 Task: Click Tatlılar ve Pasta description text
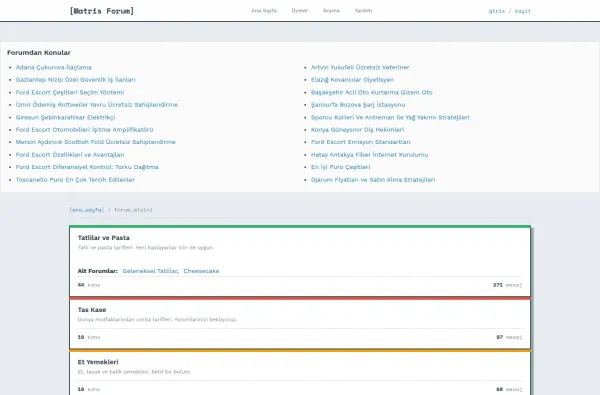click(x=145, y=248)
